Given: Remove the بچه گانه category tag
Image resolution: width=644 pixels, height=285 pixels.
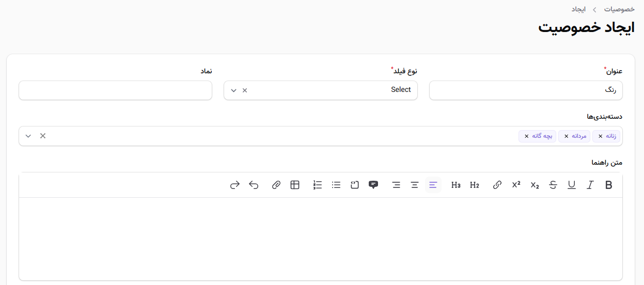Looking at the screenshot, I should [526, 136].
